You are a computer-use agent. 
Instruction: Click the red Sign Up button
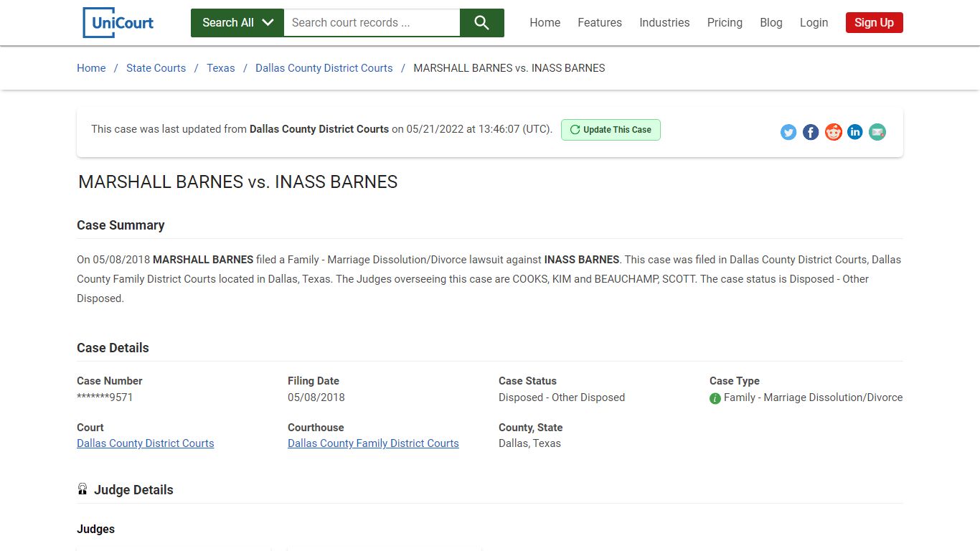pyautogui.click(x=874, y=22)
